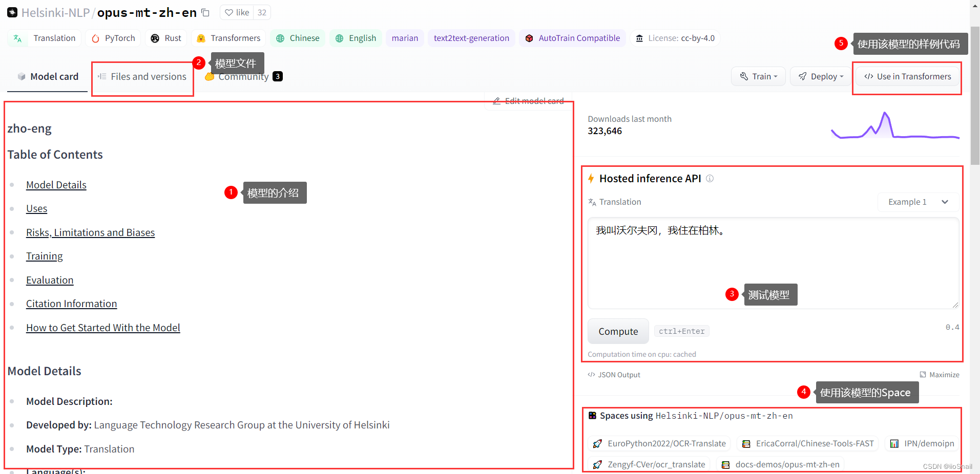
Task: Click the downloads last month sparkline chart
Action: pyautogui.click(x=895, y=125)
